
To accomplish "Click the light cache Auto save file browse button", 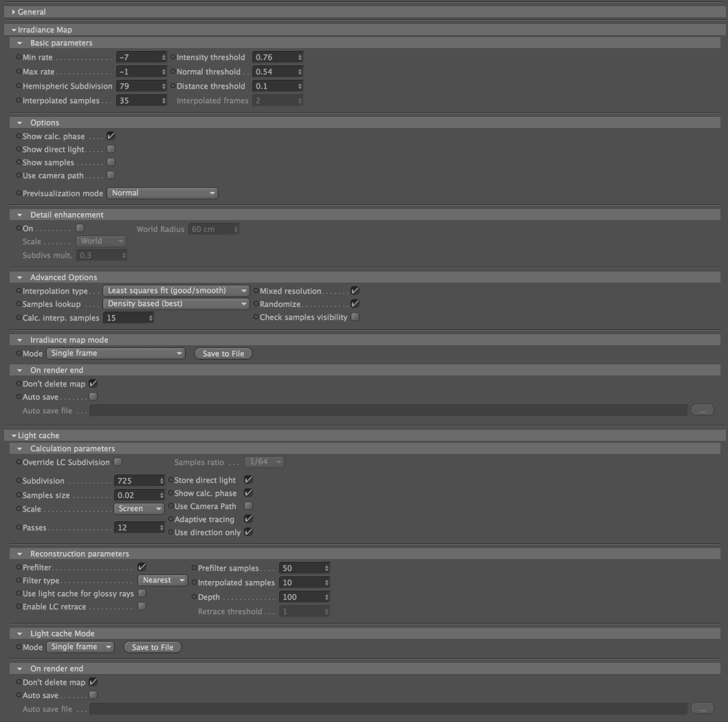I will [x=703, y=708].
